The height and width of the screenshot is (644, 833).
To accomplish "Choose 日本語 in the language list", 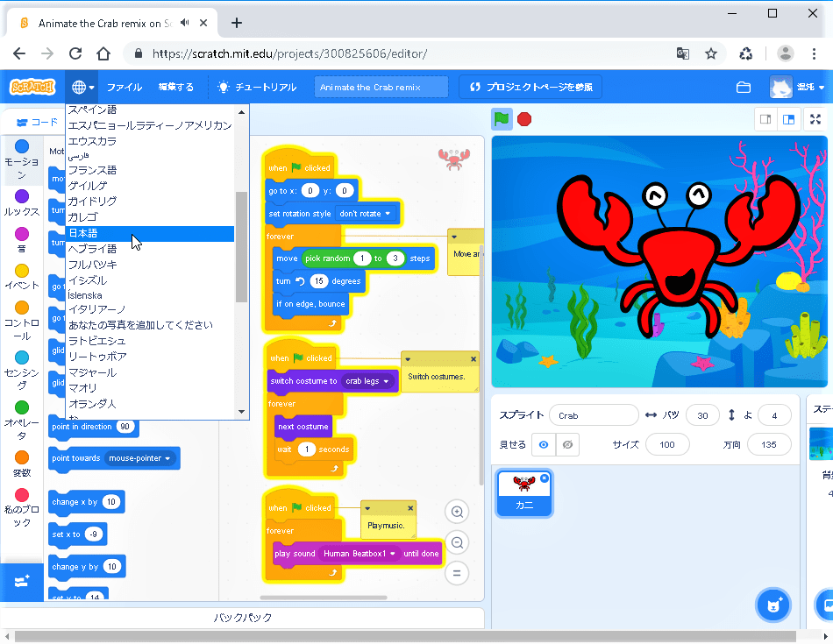I will 150,234.
